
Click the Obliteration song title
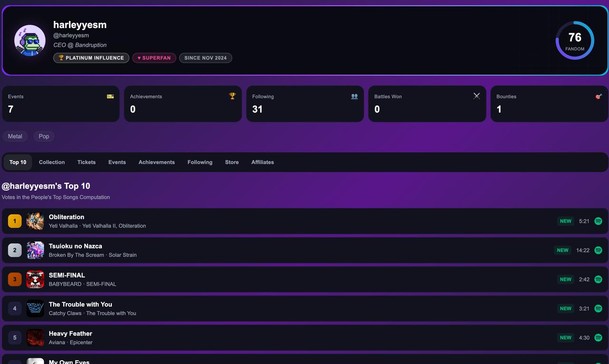[67, 217]
